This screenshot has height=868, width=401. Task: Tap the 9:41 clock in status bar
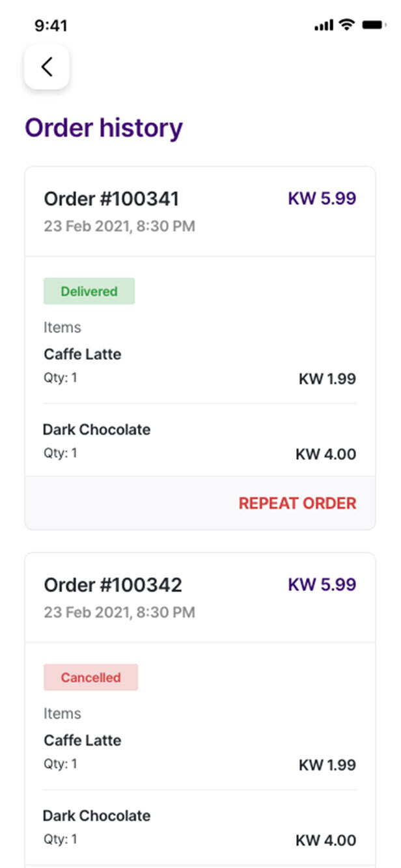(x=51, y=25)
